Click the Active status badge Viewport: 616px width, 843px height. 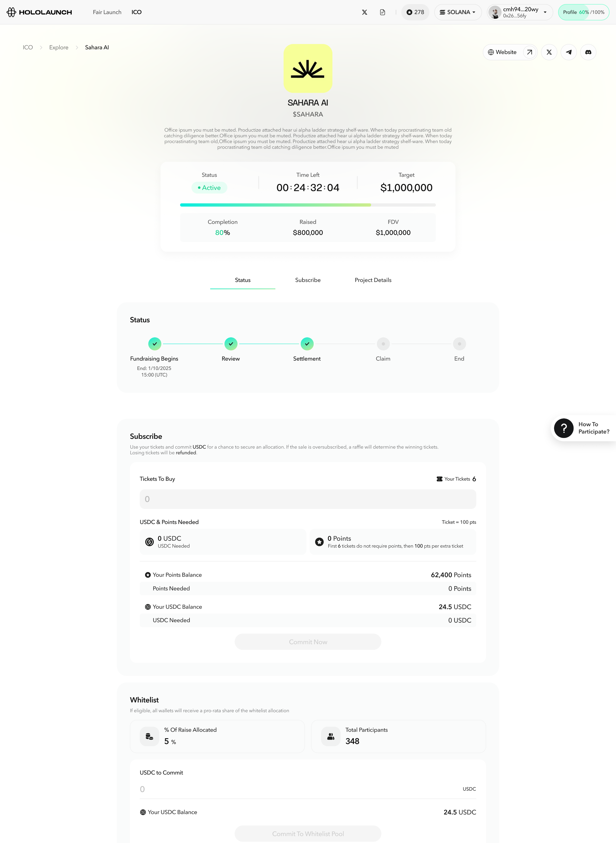[x=209, y=187]
